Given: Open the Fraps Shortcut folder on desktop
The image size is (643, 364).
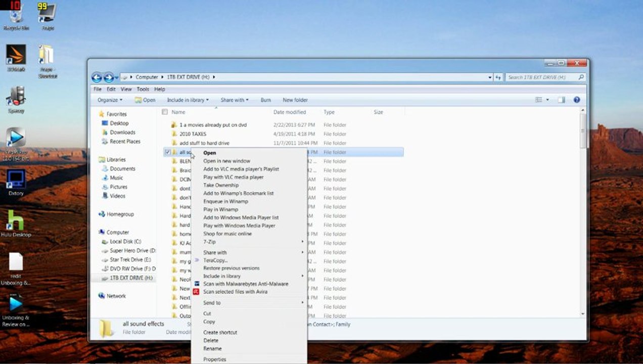Looking at the screenshot, I should point(48,61).
